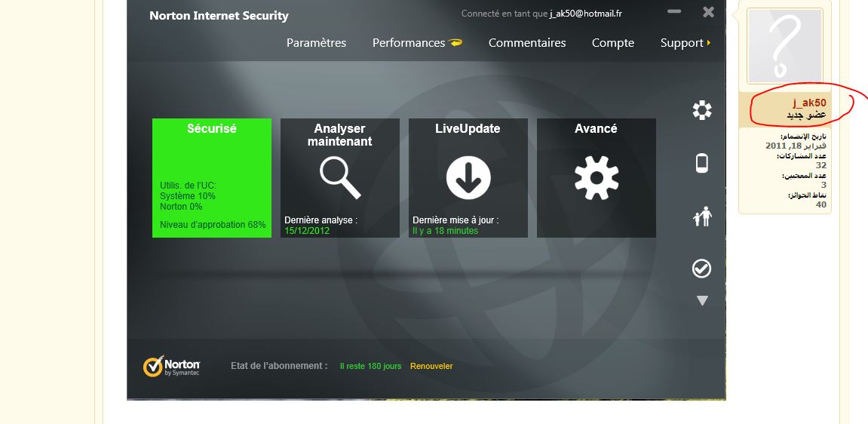
Task: Click the forum award points value 40
Action: coord(821,204)
